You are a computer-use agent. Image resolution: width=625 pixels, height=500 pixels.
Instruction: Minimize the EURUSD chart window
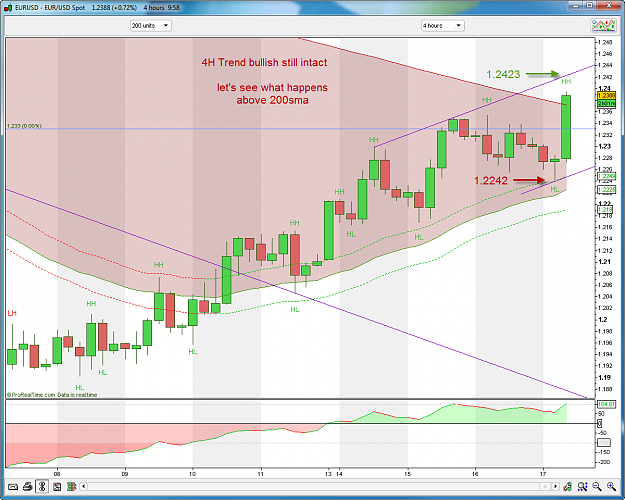click(x=574, y=6)
